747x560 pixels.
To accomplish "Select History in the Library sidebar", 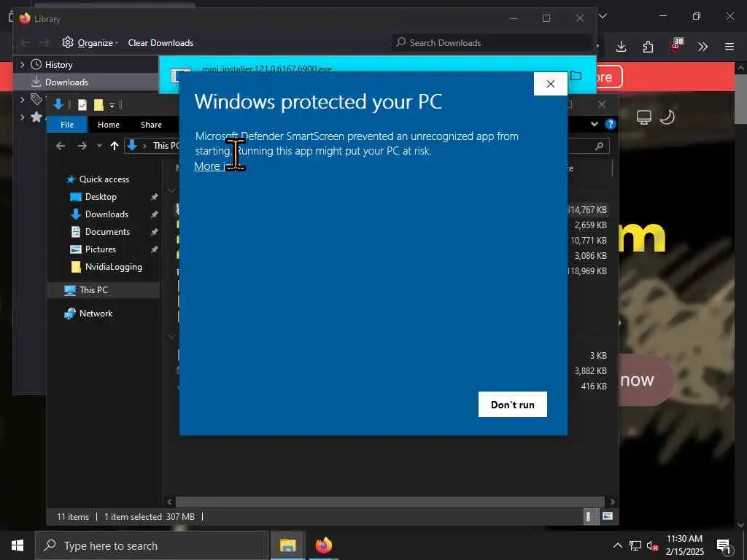I will (x=58, y=65).
